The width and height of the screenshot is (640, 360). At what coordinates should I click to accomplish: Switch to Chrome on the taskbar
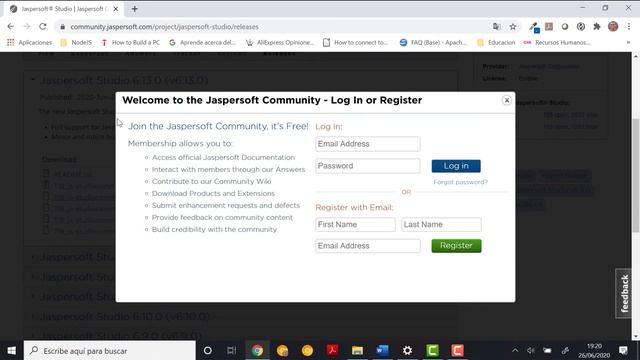coord(257,351)
